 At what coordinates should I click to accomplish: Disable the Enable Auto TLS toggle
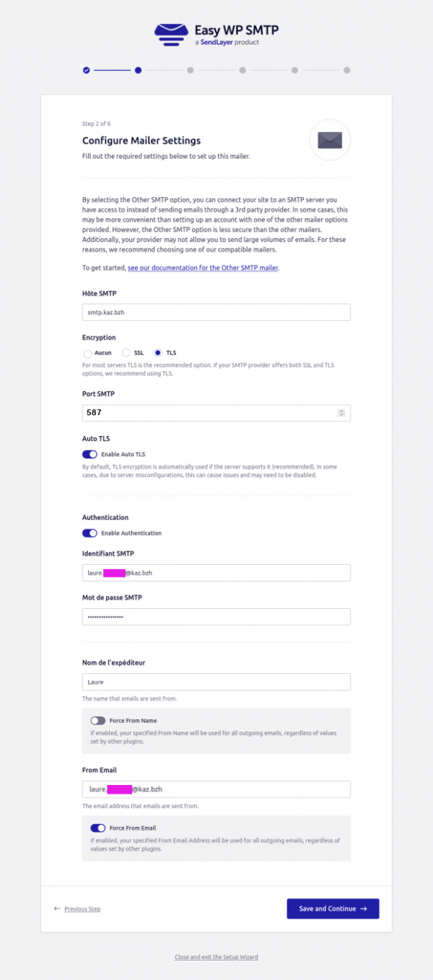89,454
